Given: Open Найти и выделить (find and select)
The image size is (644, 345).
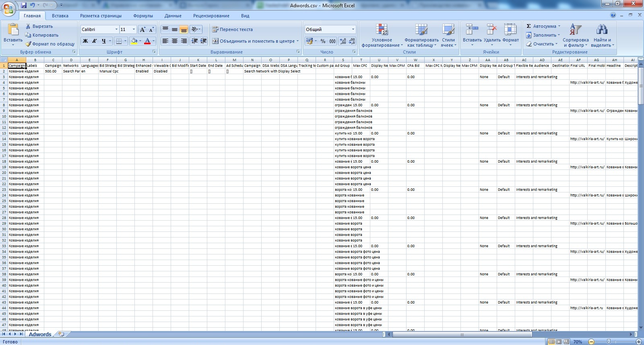Looking at the screenshot, I should 602,35.
